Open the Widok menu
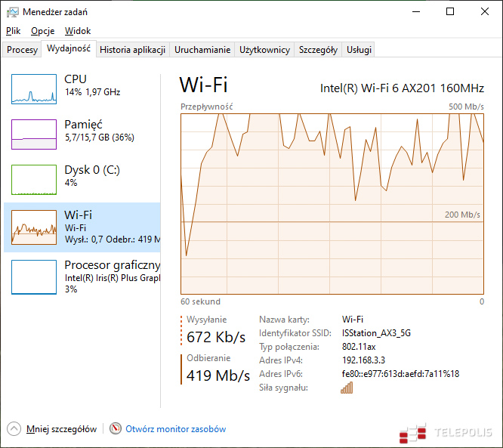Screen dimensions: 503x448 coord(78,31)
